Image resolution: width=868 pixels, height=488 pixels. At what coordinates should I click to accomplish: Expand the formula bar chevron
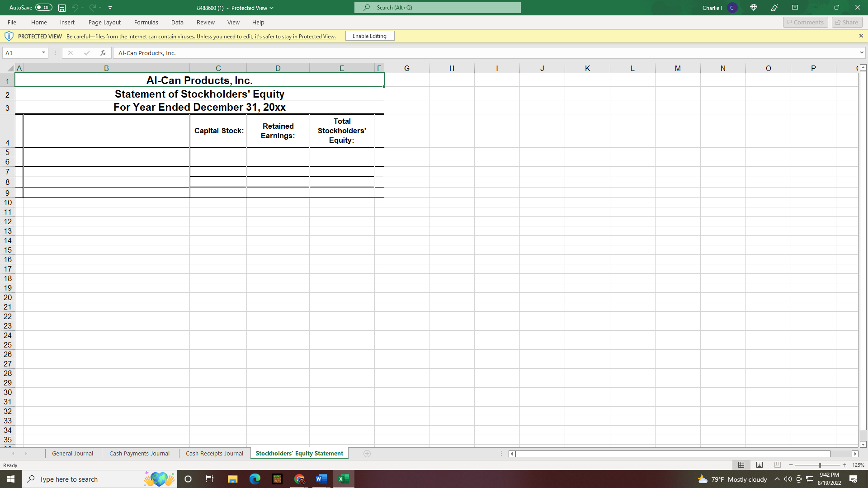coord(862,53)
